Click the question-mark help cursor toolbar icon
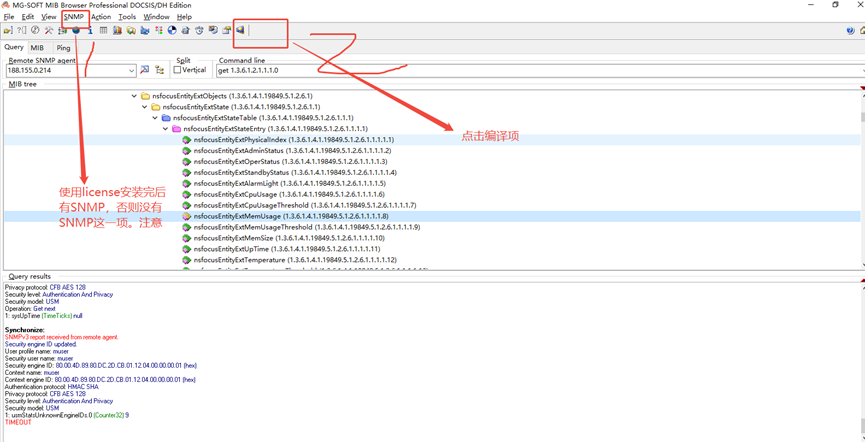Image resolution: width=865 pixels, height=442 pixels. pos(21,30)
